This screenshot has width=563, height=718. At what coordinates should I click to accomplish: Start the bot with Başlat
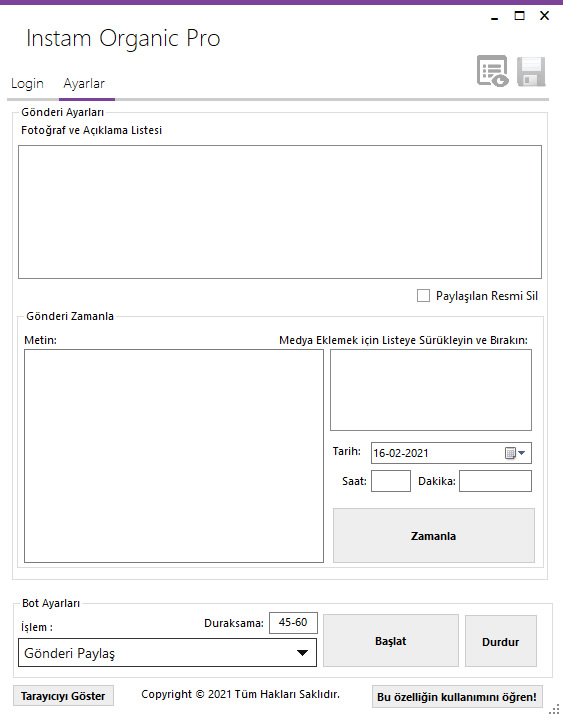coord(390,641)
